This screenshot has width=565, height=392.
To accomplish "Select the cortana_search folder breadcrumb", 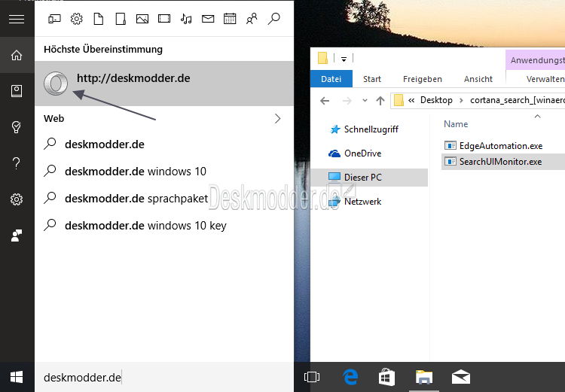I will [517, 100].
